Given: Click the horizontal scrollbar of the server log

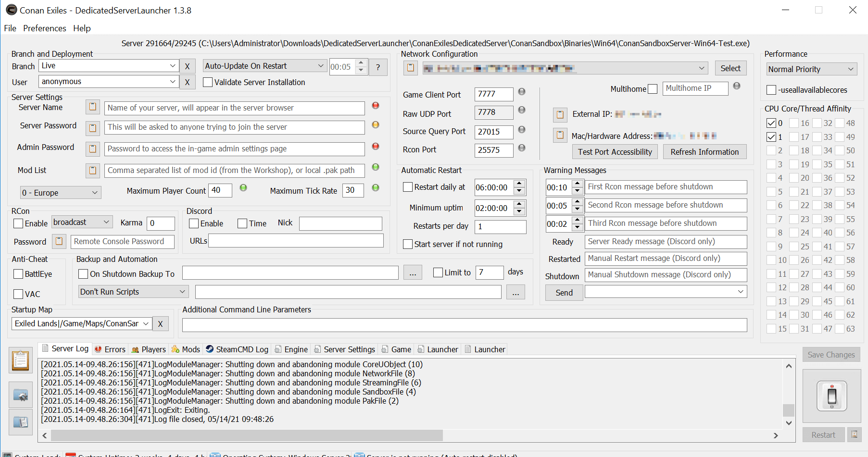Looking at the screenshot, I should tap(246, 435).
